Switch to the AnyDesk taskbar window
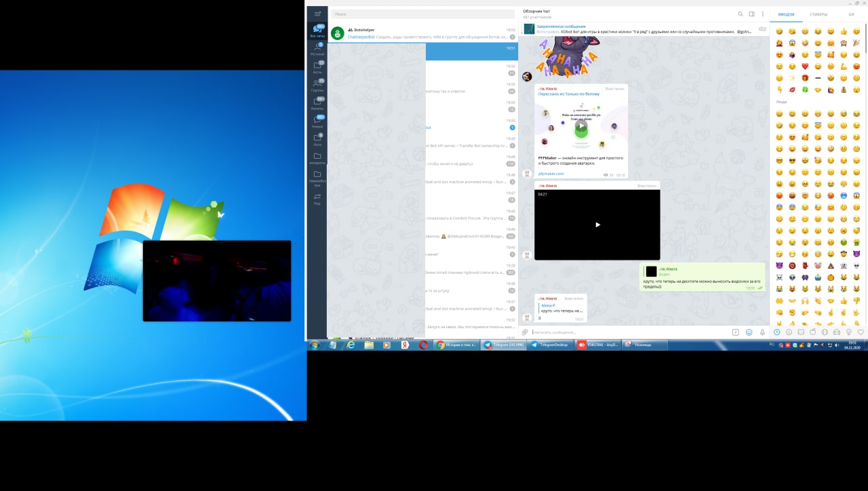868x491 pixels. click(x=597, y=345)
